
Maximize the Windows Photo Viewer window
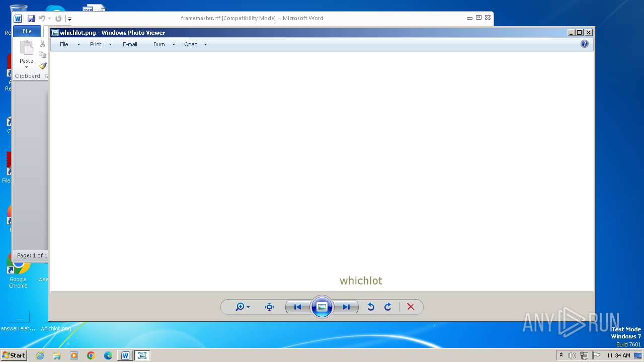(580, 33)
